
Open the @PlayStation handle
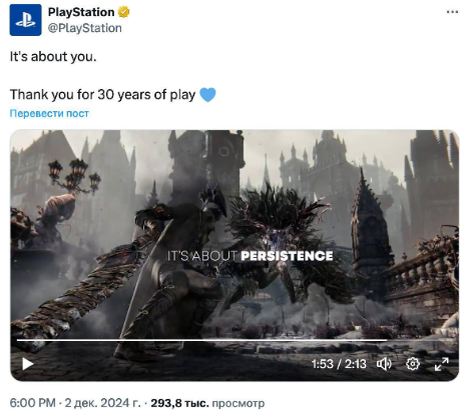tap(85, 28)
